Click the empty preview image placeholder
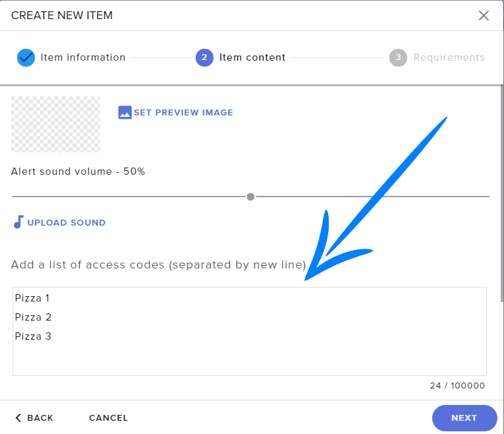This screenshot has width=504, height=434. tap(56, 124)
